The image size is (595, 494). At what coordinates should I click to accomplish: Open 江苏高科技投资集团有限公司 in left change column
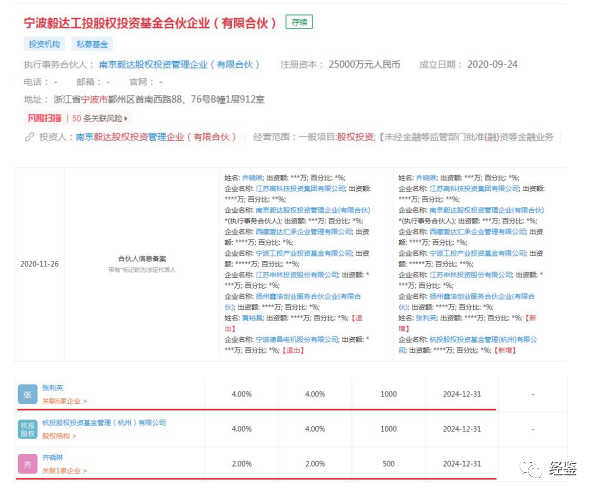pyautogui.click(x=301, y=189)
